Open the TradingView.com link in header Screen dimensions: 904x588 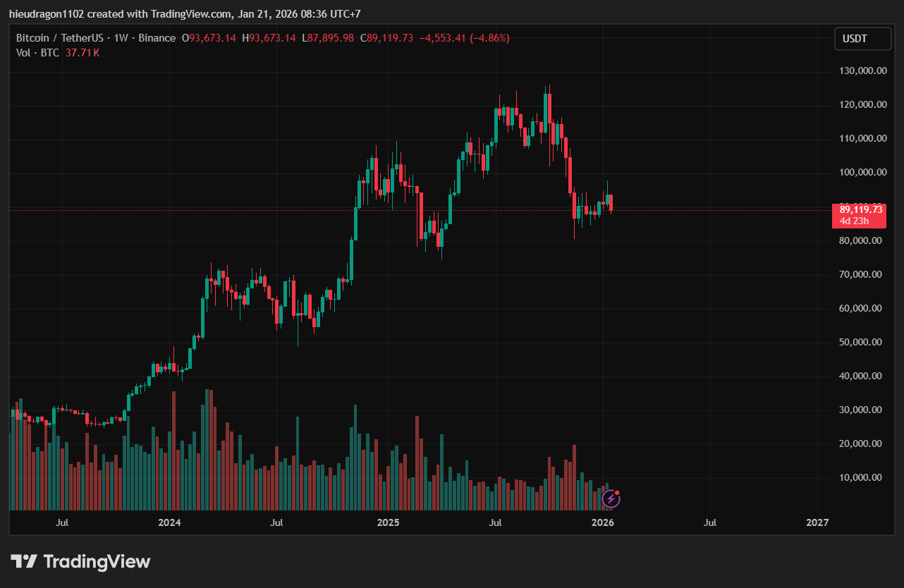pos(190,14)
